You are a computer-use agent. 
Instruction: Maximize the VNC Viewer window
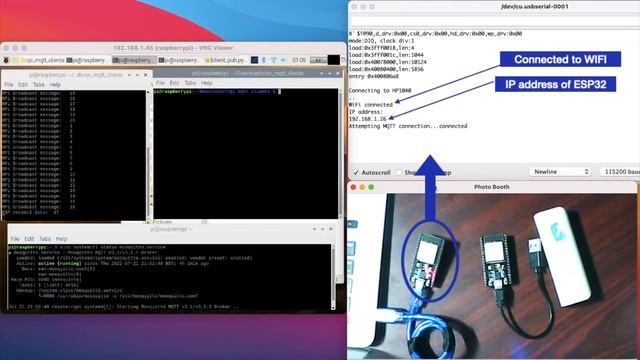coord(24,48)
